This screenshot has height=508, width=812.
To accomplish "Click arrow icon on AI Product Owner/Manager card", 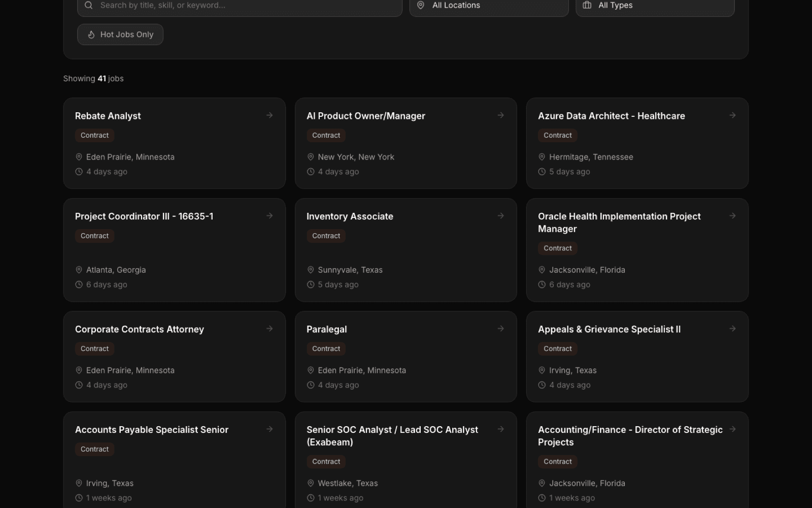I will coord(501,115).
